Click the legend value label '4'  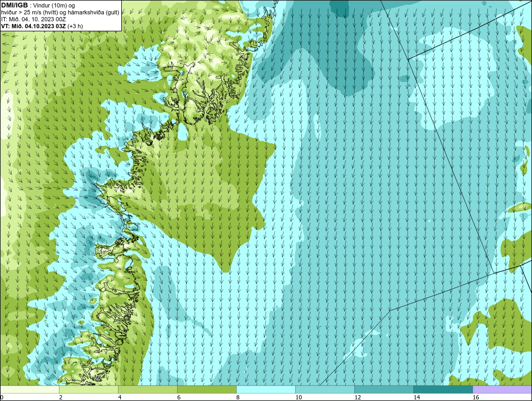point(120,397)
